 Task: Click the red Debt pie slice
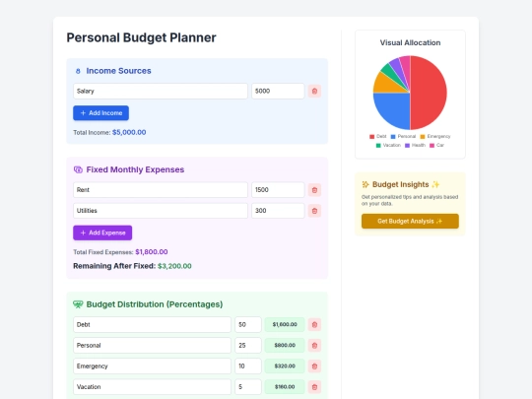coord(430,93)
